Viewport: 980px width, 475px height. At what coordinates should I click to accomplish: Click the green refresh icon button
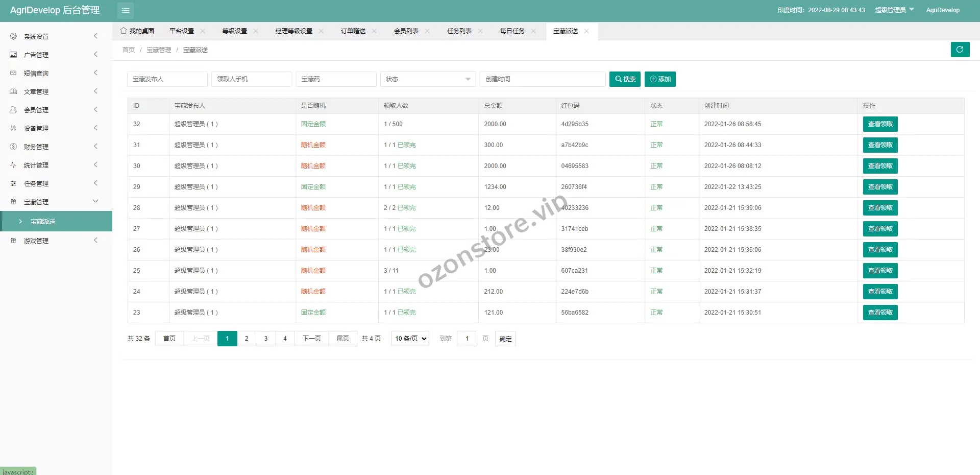click(960, 50)
